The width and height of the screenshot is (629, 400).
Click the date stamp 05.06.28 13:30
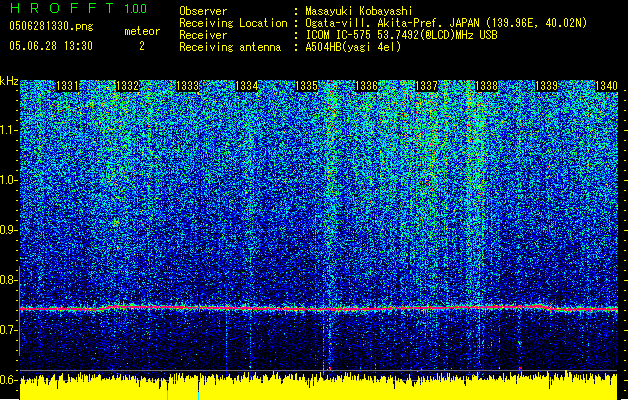click(x=51, y=46)
